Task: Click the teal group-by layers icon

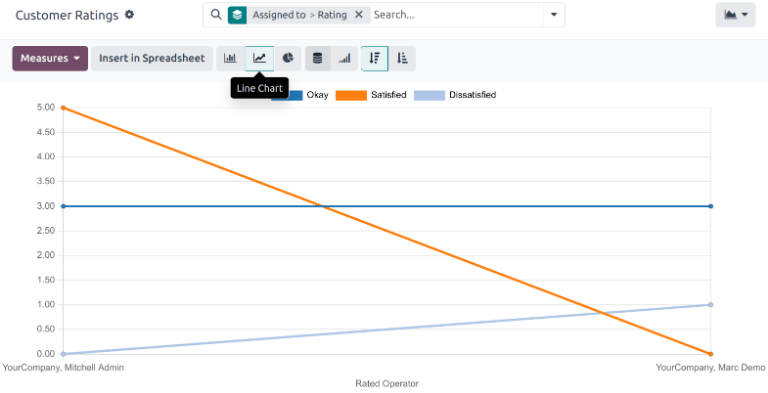Action: (x=237, y=15)
